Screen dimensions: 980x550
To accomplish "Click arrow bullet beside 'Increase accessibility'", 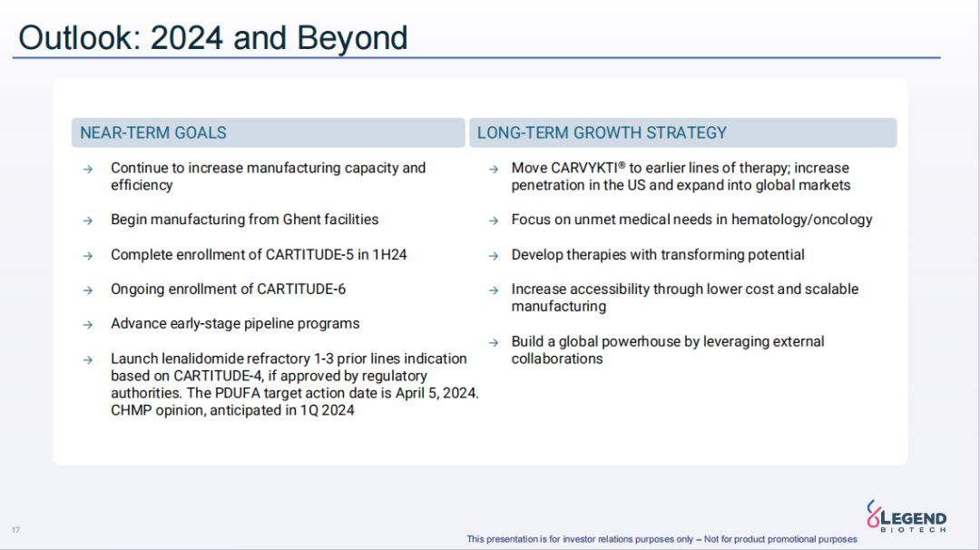I will click(494, 290).
